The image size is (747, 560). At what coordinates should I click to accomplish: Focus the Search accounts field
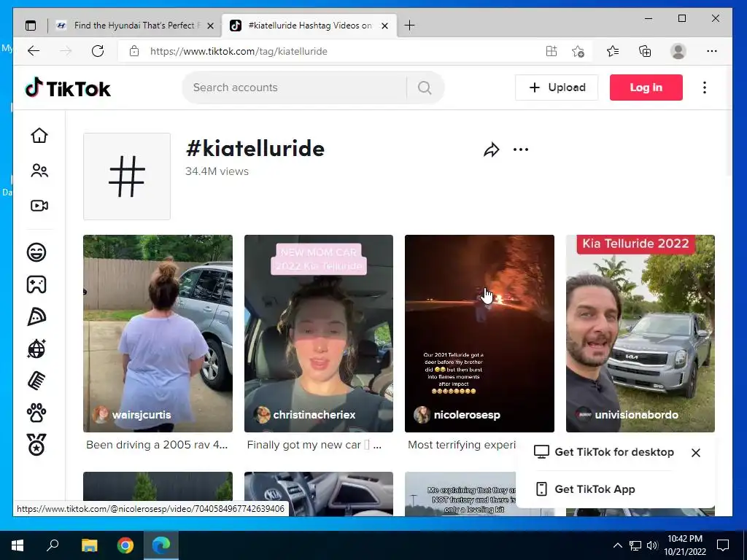[x=295, y=87]
